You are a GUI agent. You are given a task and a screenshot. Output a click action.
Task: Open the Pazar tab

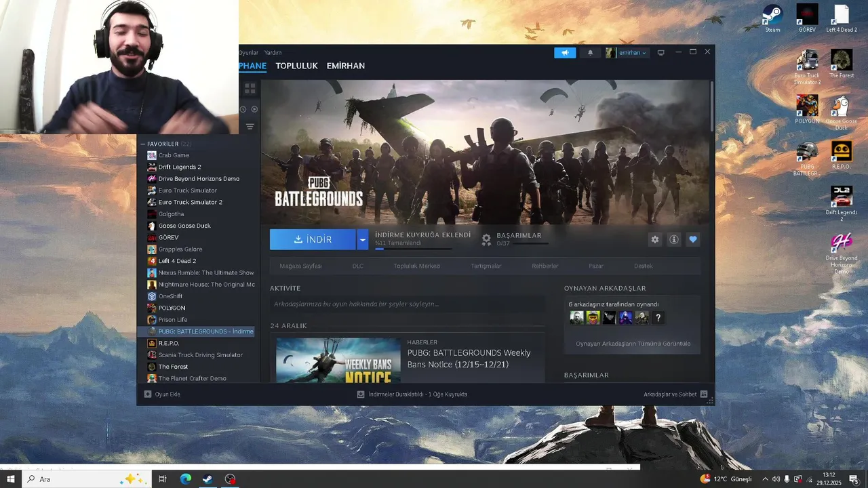click(596, 266)
